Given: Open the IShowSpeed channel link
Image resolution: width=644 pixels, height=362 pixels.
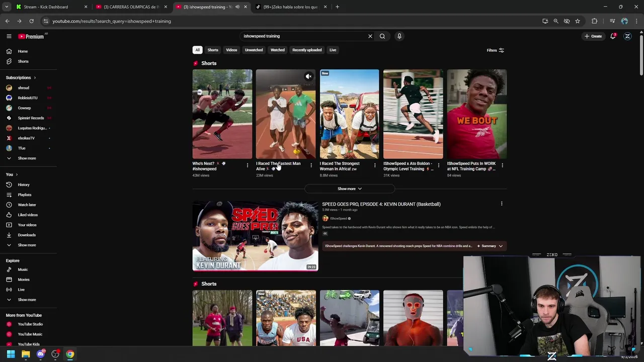Looking at the screenshot, I should pos(339,218).
